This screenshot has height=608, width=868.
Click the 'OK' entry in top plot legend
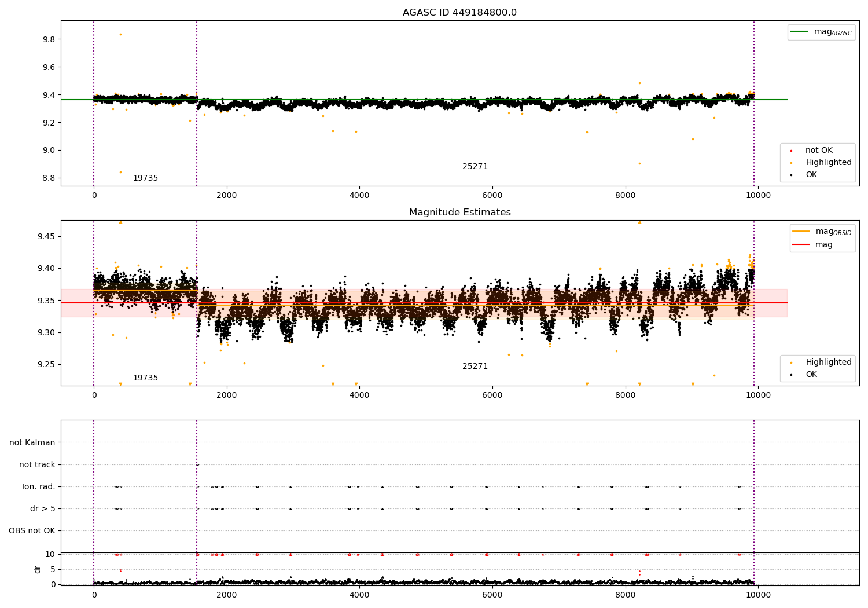[811, 174]
